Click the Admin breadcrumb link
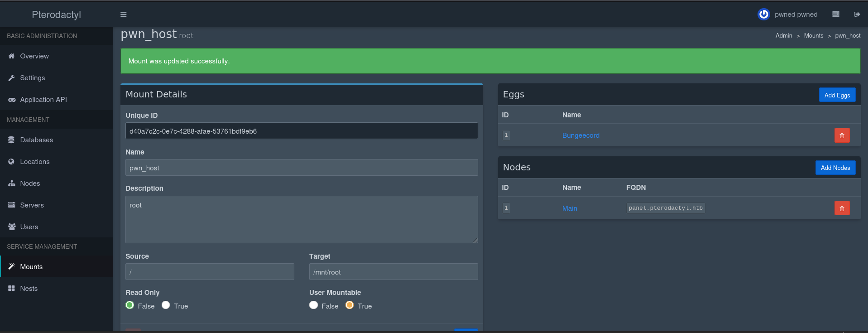The image size is (868, 333). (x=784, y=36)
